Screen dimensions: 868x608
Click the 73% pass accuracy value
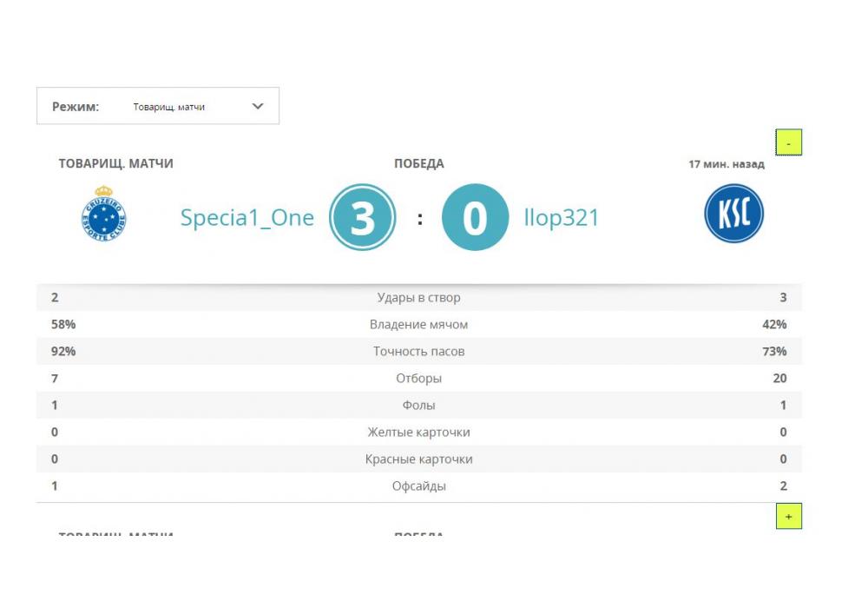pos(774,351)
